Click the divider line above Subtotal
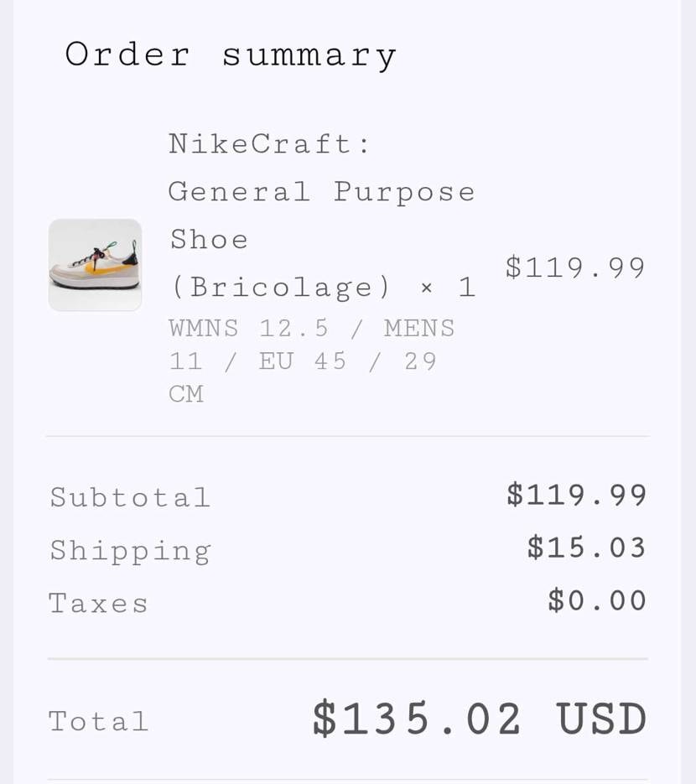 pyautogui.click(x=347, y=436)
